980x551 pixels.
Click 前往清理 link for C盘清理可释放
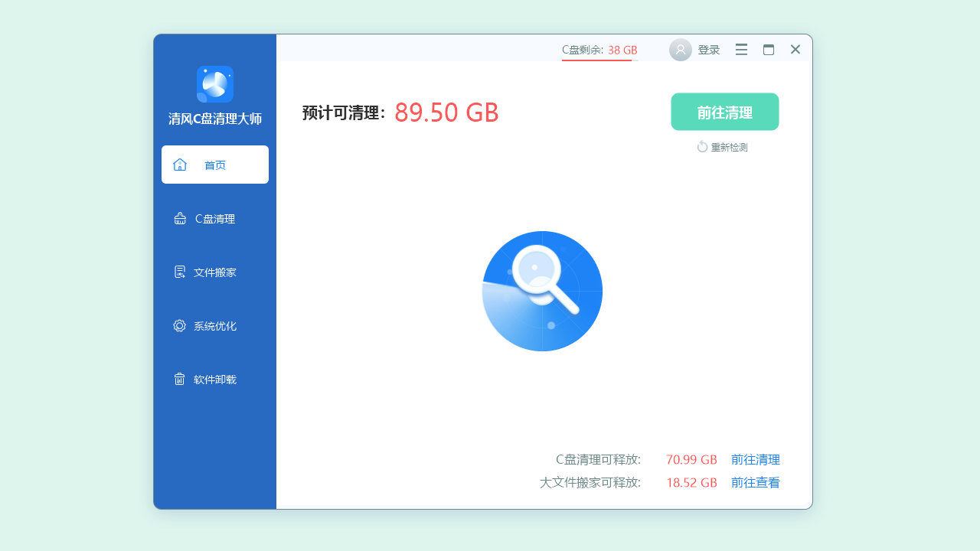coord(756,459)
